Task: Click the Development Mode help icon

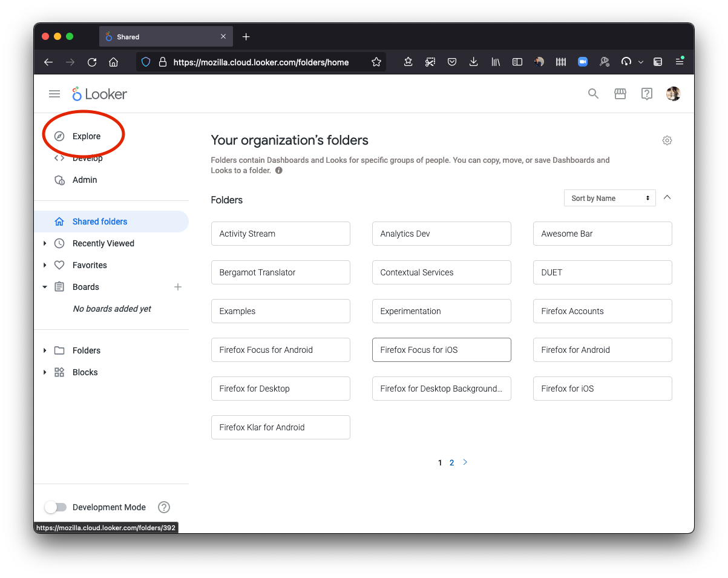Action: (x=163, y=507)
